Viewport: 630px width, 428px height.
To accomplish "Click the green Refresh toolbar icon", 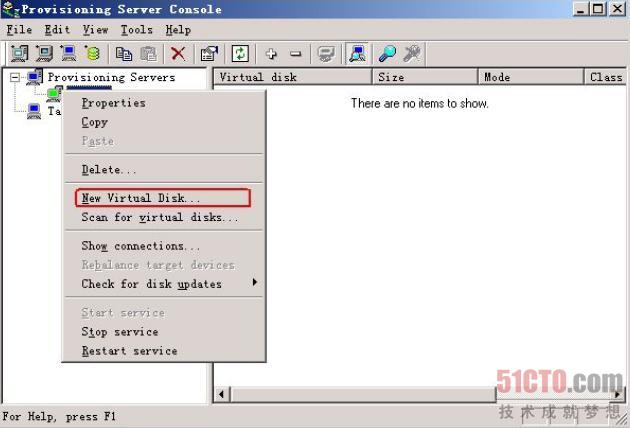I will (x=240, y=53).
